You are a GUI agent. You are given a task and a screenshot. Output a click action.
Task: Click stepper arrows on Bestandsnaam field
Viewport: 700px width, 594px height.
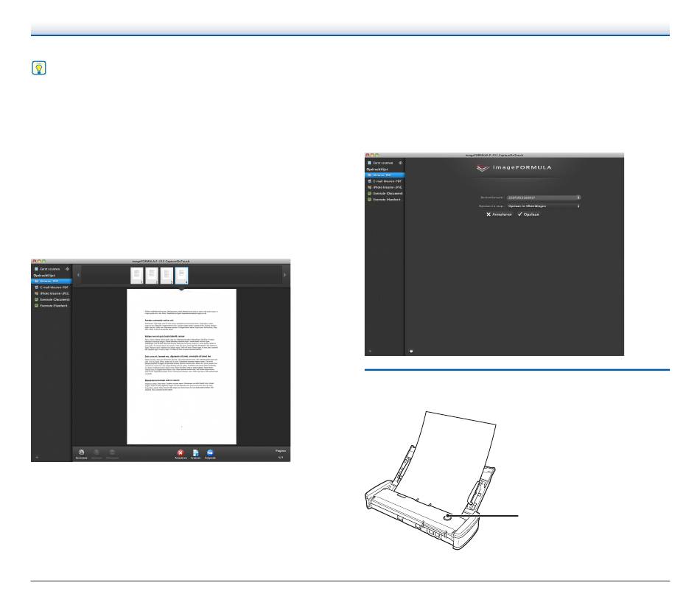pyautogui.click(x=578, y=198)
